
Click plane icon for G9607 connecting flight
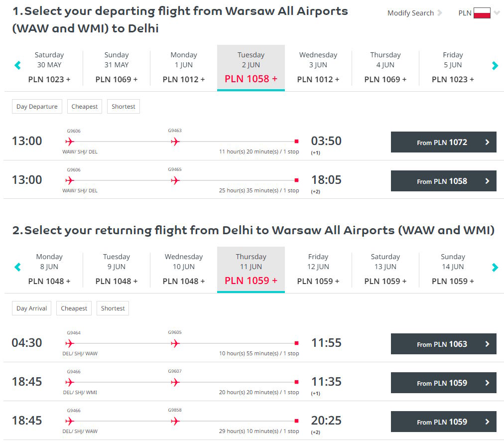175,382
